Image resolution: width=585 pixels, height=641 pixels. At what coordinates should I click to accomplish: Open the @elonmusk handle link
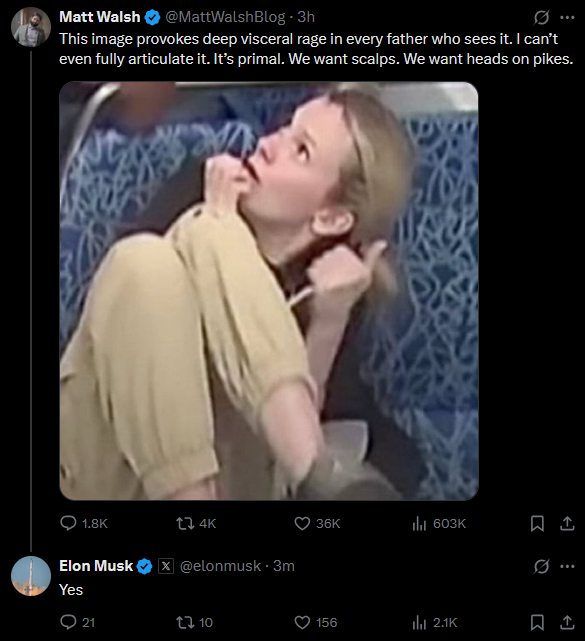pyautogui.click(x=220, y=566)
